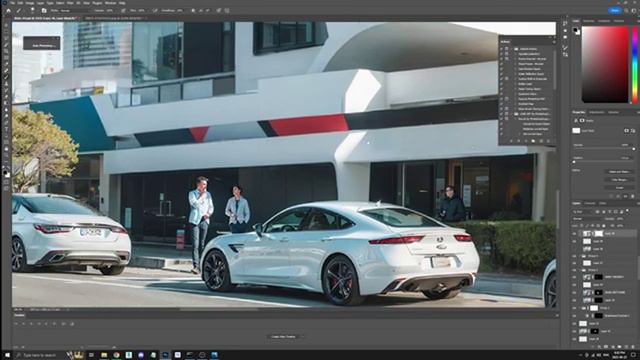Toggle dialog box for Default Actions set
Screen dimensions: 640x360
pyautogui.click(x=507, y=49)
